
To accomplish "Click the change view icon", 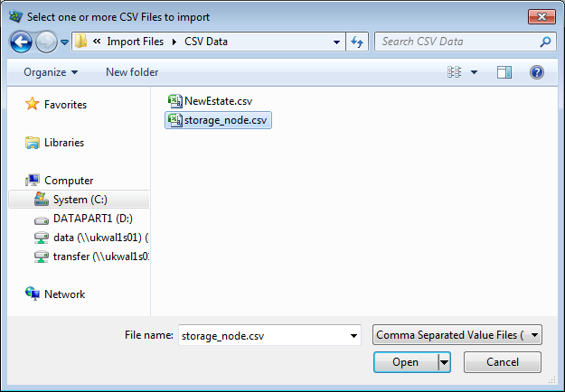I will (x=455, y=72).
